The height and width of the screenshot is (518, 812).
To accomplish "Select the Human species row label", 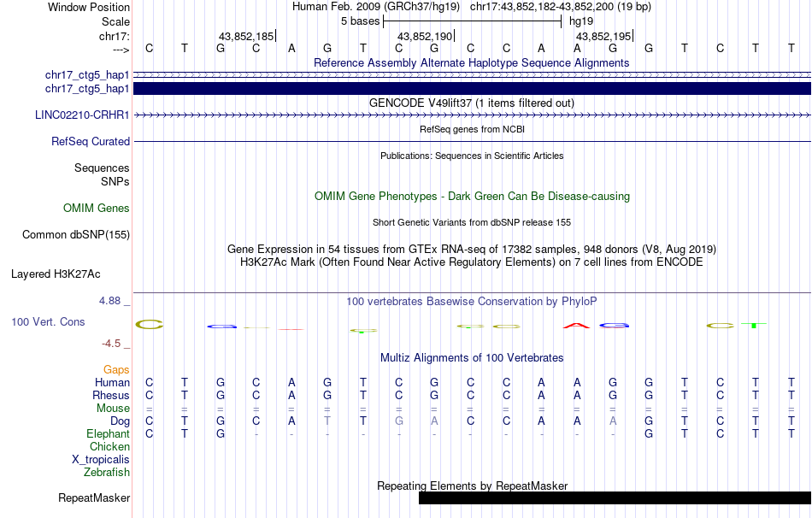I will (112, 383).
